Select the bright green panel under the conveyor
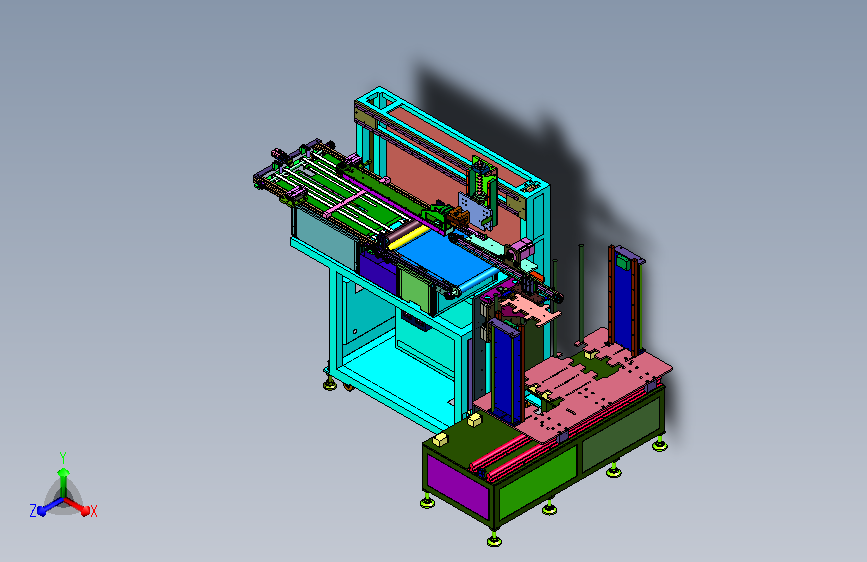Viewport: 867px width, 562px height. tap(415, 290)
